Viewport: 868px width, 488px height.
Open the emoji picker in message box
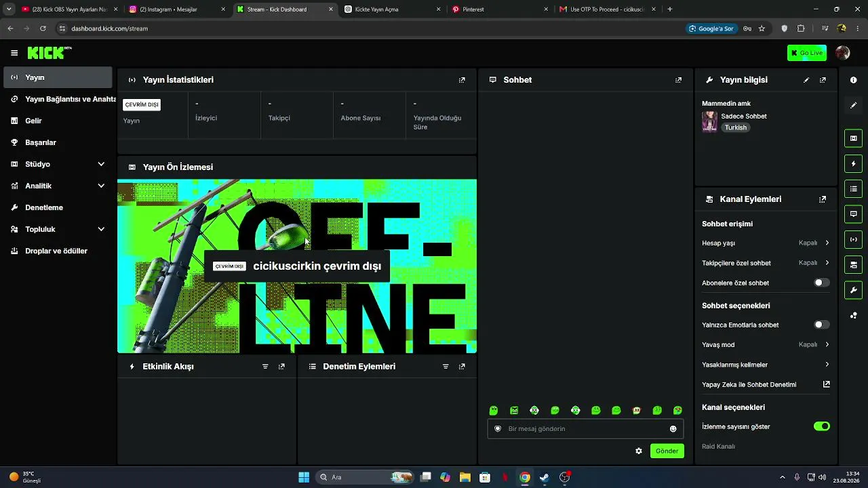click(673, 429)
